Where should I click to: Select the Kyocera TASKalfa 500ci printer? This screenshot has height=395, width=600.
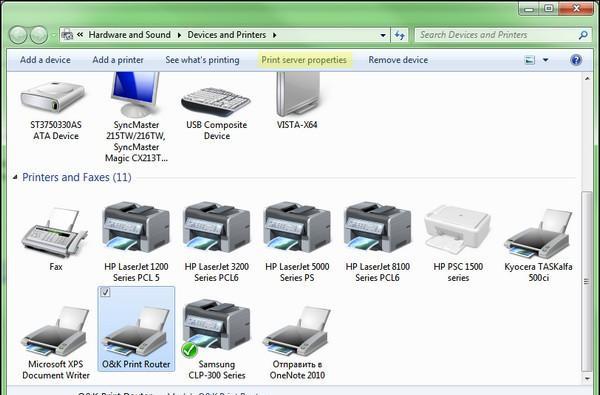(538, 233)
